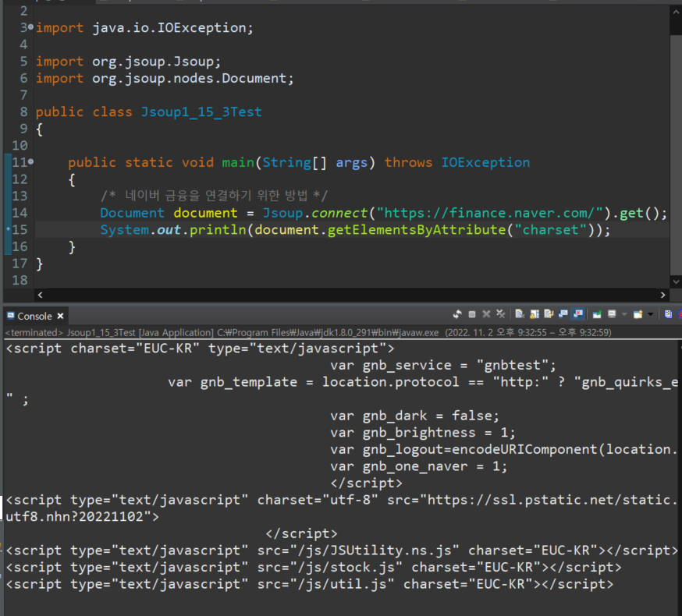Click the System.out.println call on line 15
Viewport: 682px width, 616px height.
click(x=173, y=230)
